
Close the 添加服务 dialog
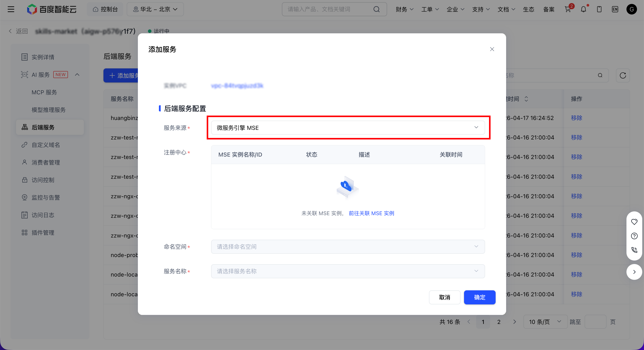(492, 49)
